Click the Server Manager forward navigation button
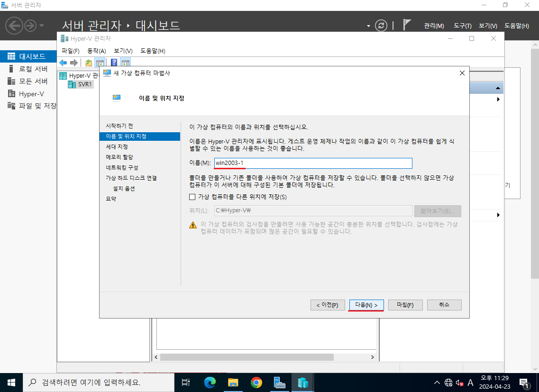The height and width of the screenshot is (392, 539). 30,26
